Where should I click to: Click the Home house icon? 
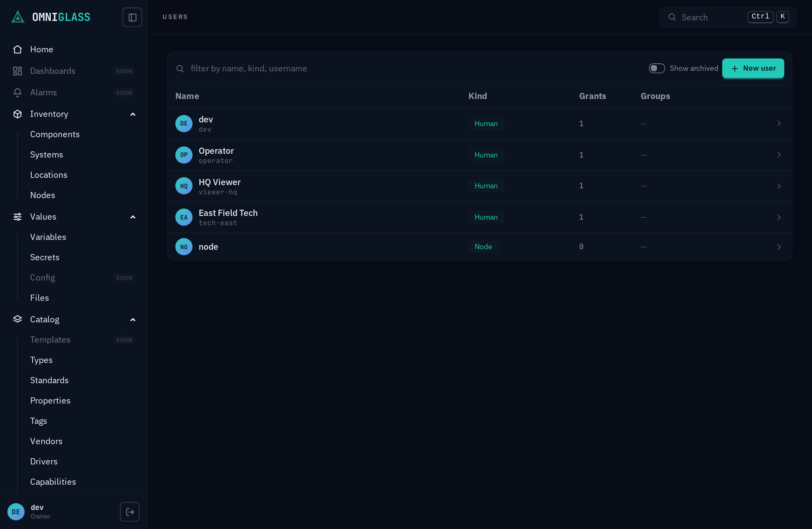[18, 50]
